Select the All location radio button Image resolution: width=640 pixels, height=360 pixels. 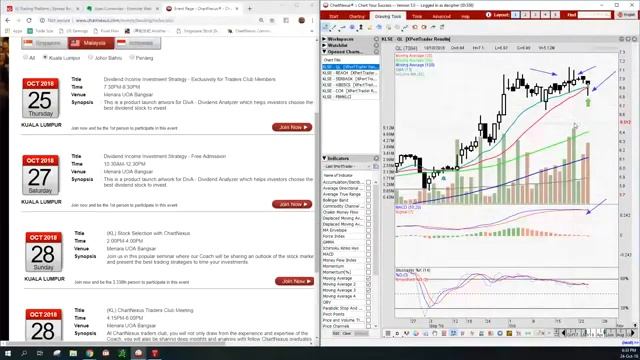[x=25, y=58]
